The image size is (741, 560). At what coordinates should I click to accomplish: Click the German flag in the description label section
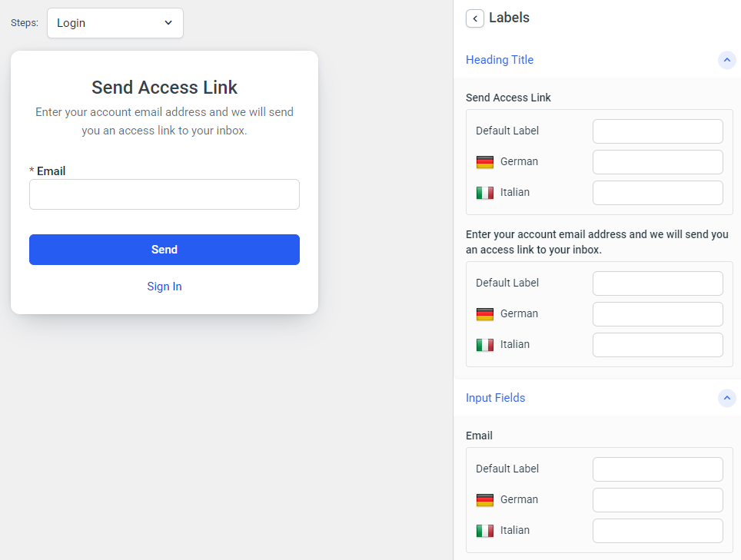point(485,313)
